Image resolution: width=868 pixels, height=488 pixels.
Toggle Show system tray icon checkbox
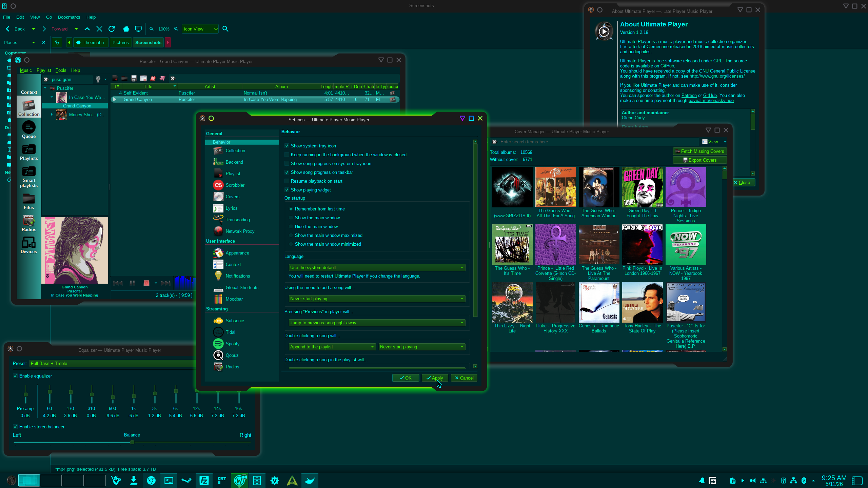tap(287, 146)
